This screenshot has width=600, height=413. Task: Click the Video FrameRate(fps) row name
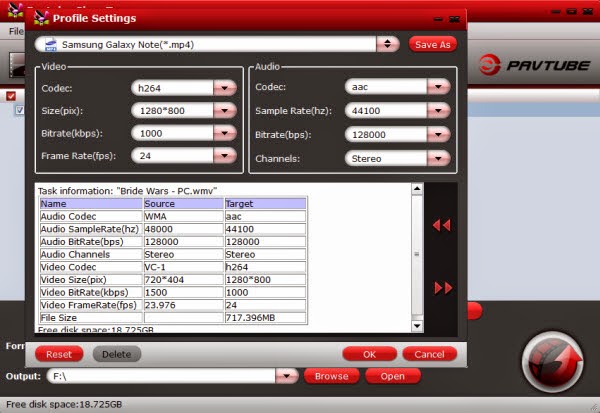89,305
